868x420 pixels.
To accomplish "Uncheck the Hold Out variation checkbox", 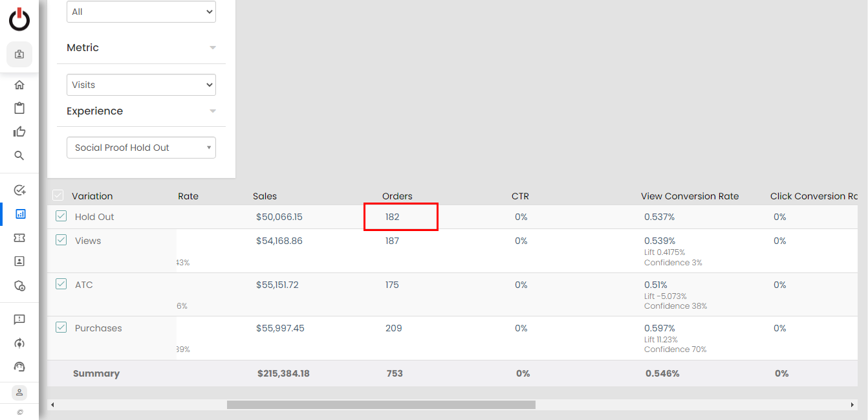I will pos(61,216).
